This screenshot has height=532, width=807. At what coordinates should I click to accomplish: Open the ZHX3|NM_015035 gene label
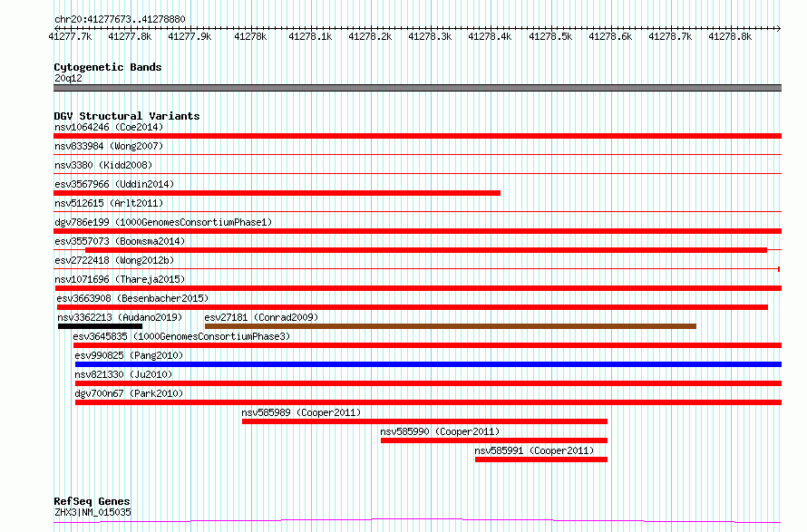92,512
